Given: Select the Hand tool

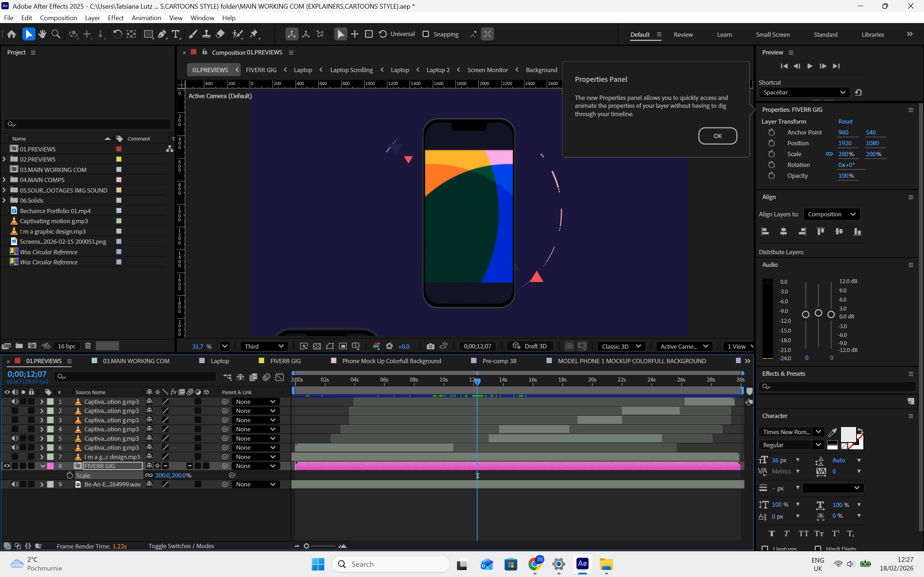Looking at the screenshot, I should (42, 34).
